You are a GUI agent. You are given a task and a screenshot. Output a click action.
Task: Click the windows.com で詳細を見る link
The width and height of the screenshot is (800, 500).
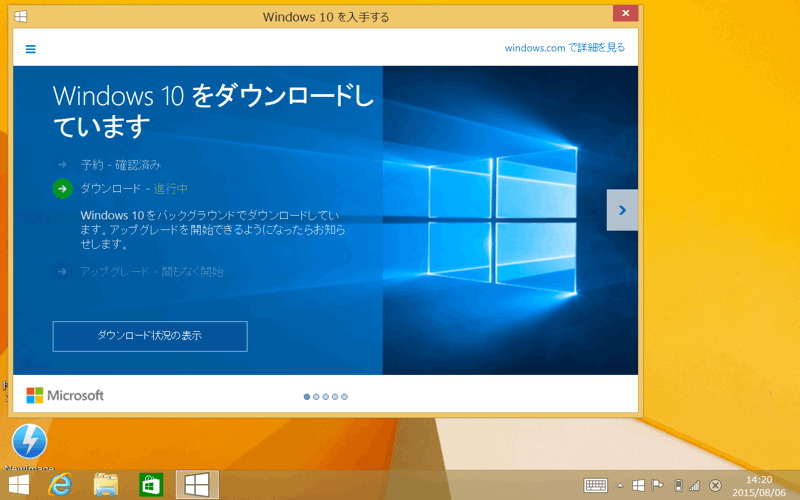pyautogui.click(x=564, y=47)
